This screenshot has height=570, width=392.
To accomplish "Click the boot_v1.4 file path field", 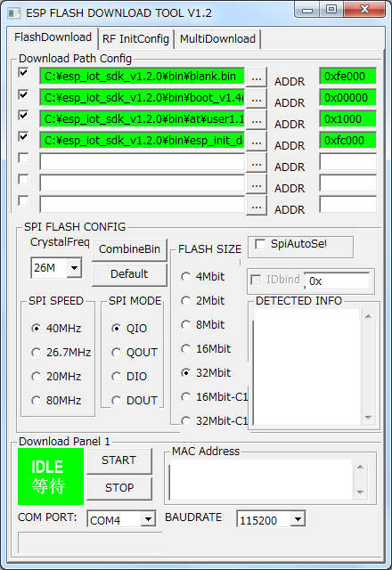I will pos(142,98).
